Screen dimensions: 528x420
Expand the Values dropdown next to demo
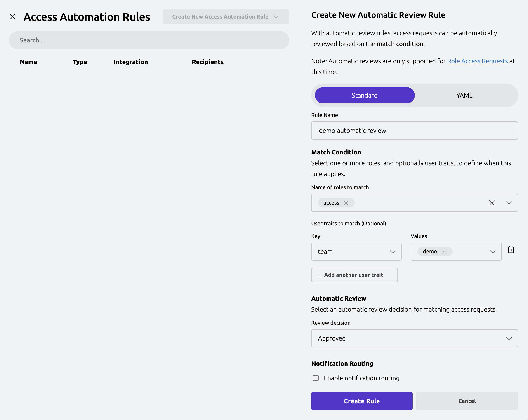pos(493,252)
